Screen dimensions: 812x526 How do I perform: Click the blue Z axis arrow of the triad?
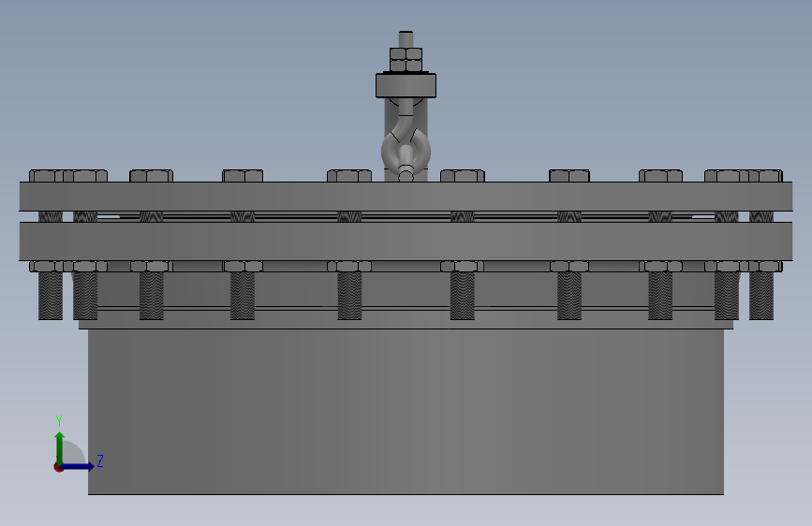pyautogui.click(x=78, y=466)
